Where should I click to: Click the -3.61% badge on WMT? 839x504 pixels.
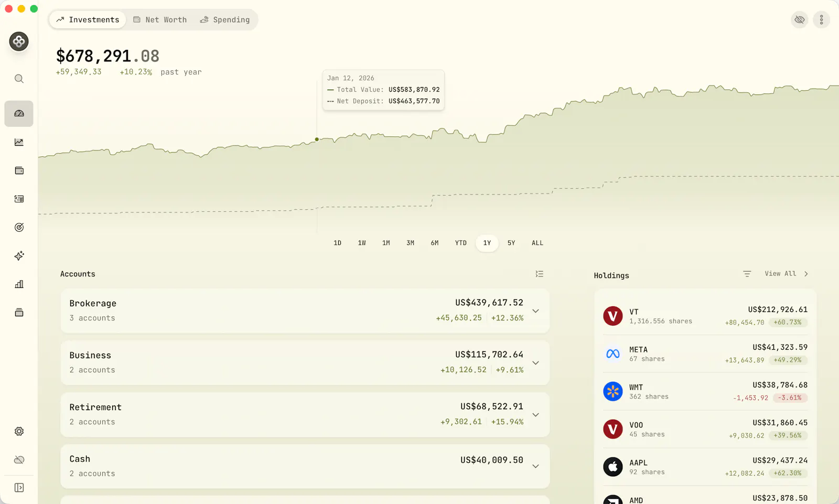pos(790,398)
